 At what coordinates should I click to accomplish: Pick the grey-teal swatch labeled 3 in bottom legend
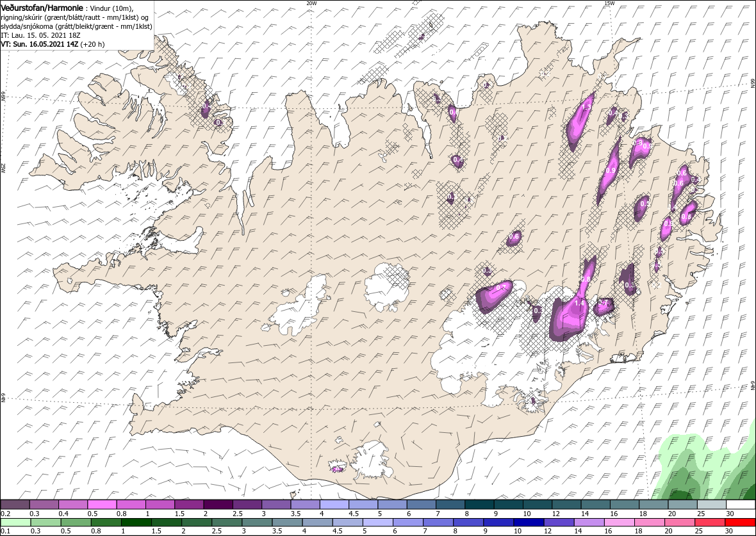point(258,523)
